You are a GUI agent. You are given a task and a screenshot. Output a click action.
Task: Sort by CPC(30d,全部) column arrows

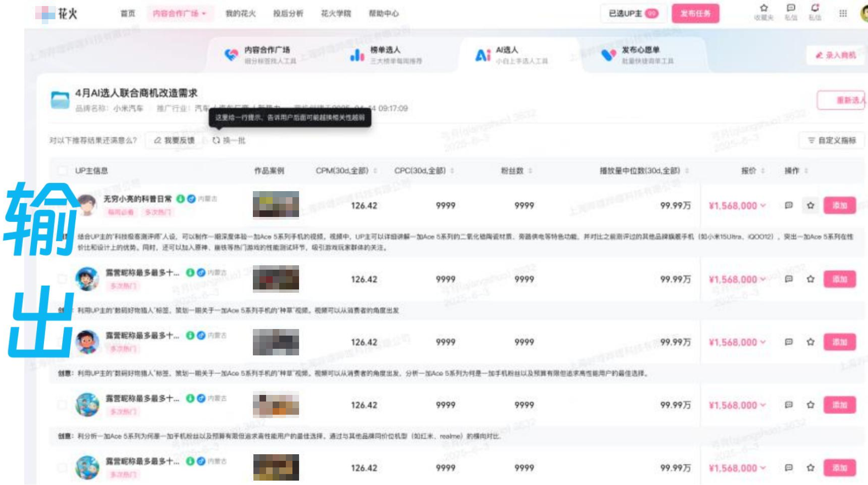pyautogui.click(x=452, y=171)
